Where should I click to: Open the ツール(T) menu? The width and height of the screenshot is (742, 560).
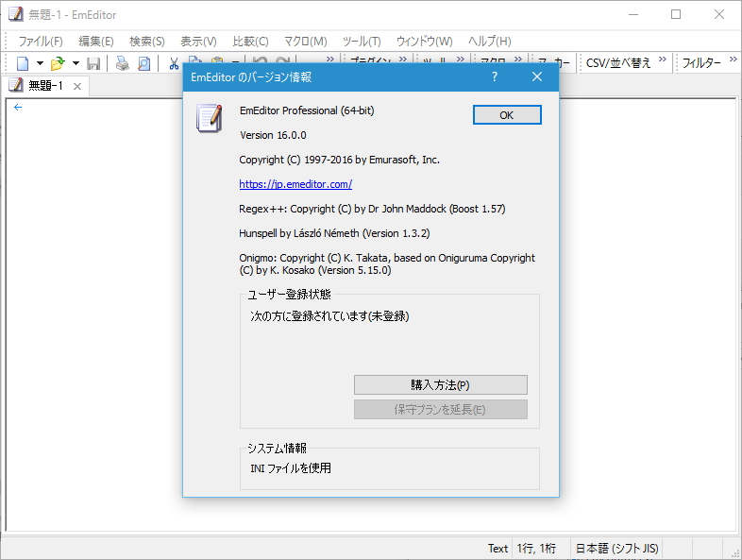click(362, 42)
